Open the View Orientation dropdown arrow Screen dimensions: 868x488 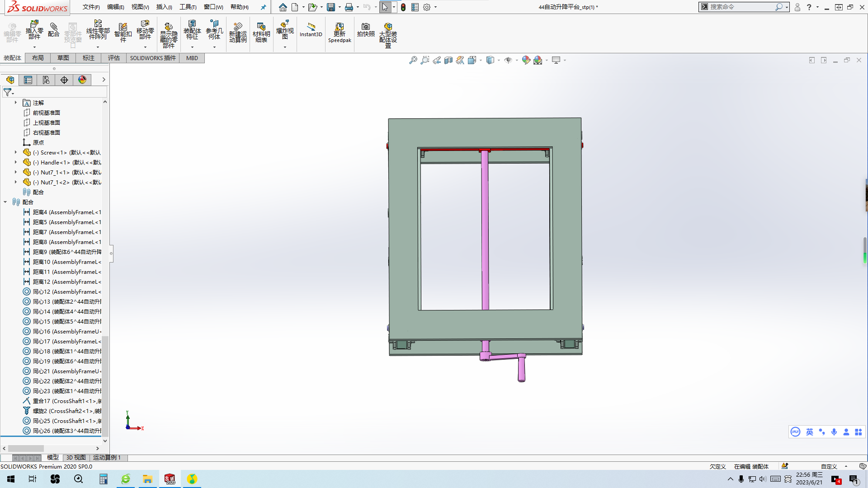click(x=481, y=60)
